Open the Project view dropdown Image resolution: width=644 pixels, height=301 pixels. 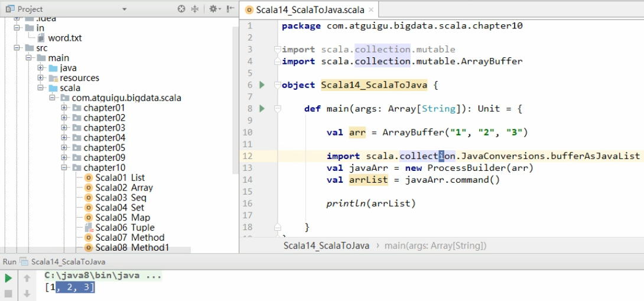click(x=125, y=9)
